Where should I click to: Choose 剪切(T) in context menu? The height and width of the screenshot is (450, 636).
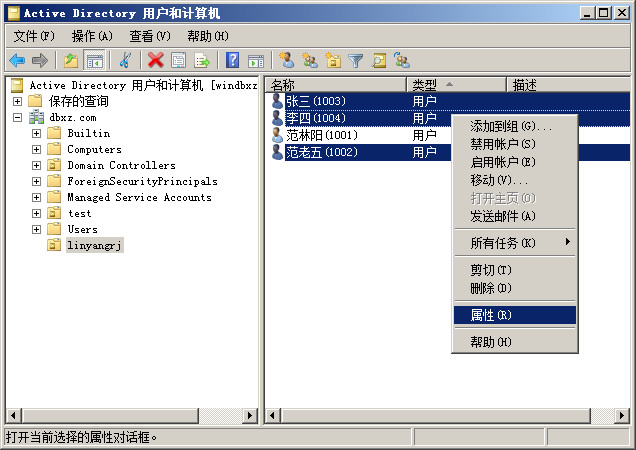[x=515, y=270]
